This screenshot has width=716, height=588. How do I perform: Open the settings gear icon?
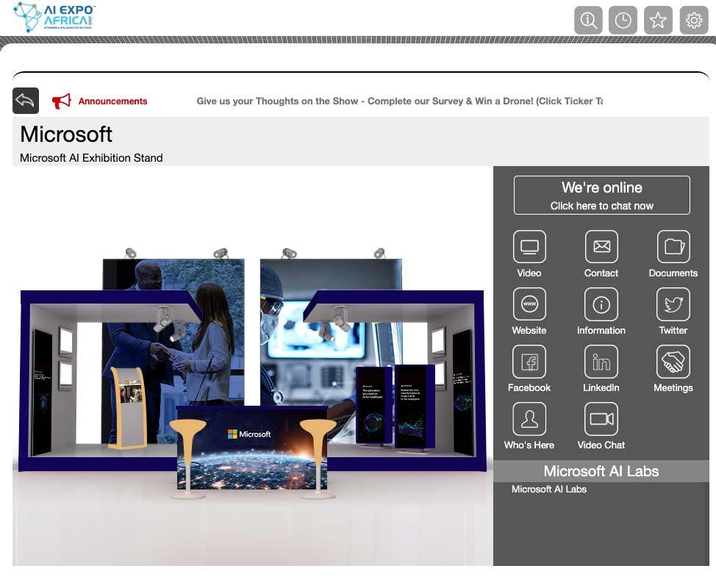[x=694, y=20]
